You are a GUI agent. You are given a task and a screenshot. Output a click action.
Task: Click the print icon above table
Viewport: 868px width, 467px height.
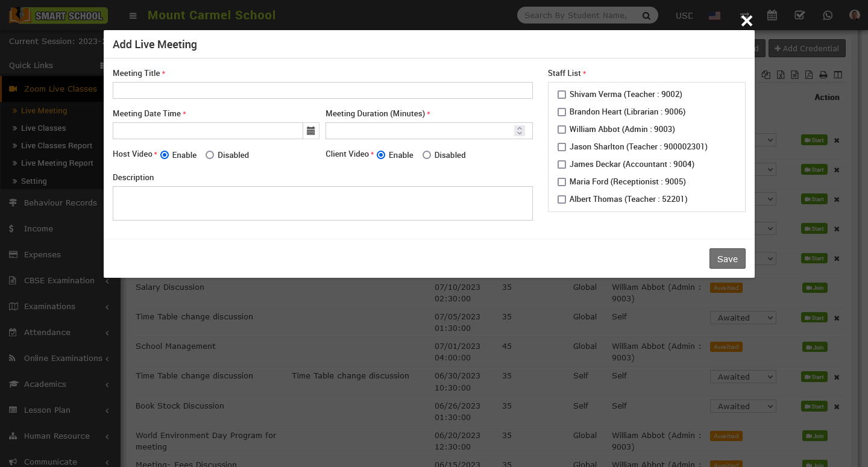(823, 75)
